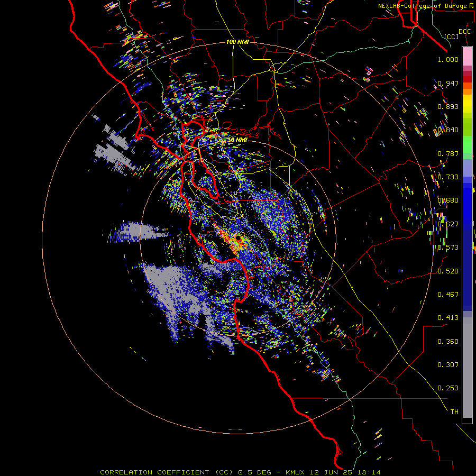Click the lavender segment of the color bar
This screenshot has width=476, height=476.
click(x=467, y=168)
